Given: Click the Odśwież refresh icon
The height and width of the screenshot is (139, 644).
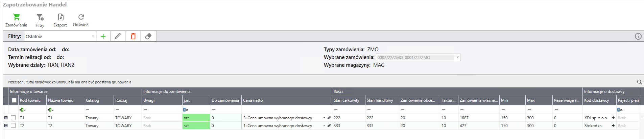Looking at the screenshot, I should coord(81,17).
